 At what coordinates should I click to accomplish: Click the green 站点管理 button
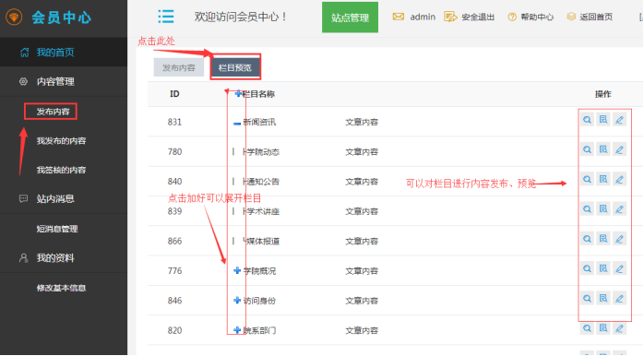(x=350, y=18)
